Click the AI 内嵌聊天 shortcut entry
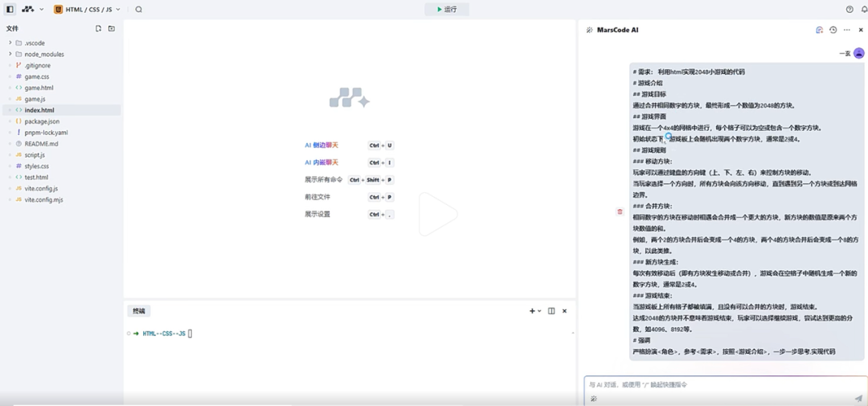Viewport: 868px width, 406px height. tap(321, 162)
